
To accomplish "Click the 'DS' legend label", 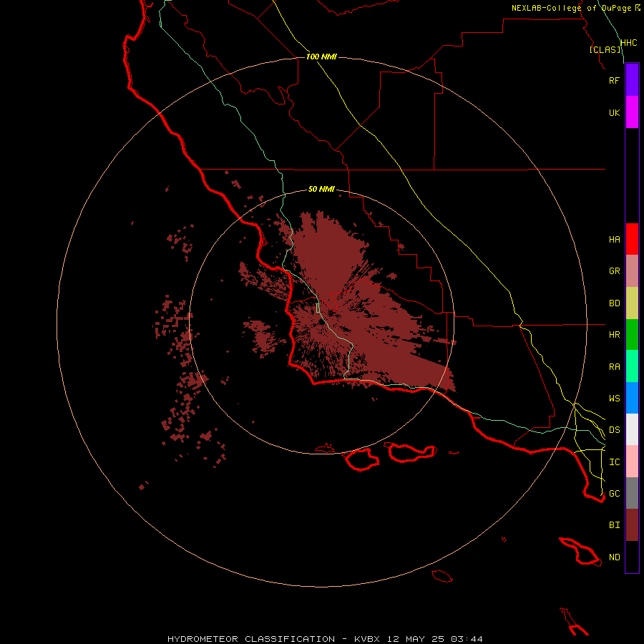I will pyautogui.click(x=615, y=430).
